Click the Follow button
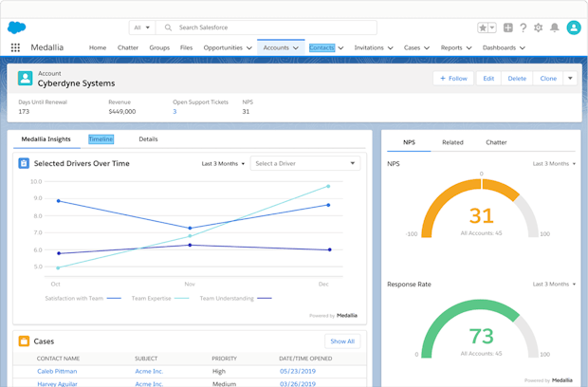The width and height of the screenshot is (588, 387). (x=453, y=79)
